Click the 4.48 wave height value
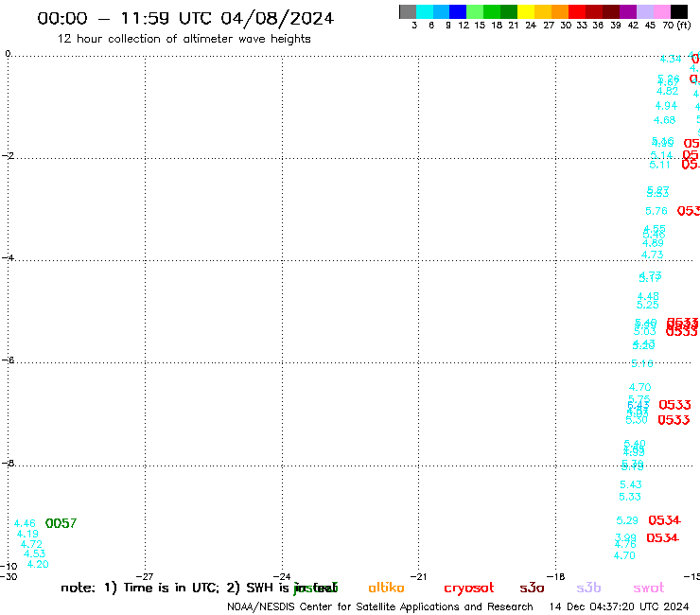 pos(648,296)
